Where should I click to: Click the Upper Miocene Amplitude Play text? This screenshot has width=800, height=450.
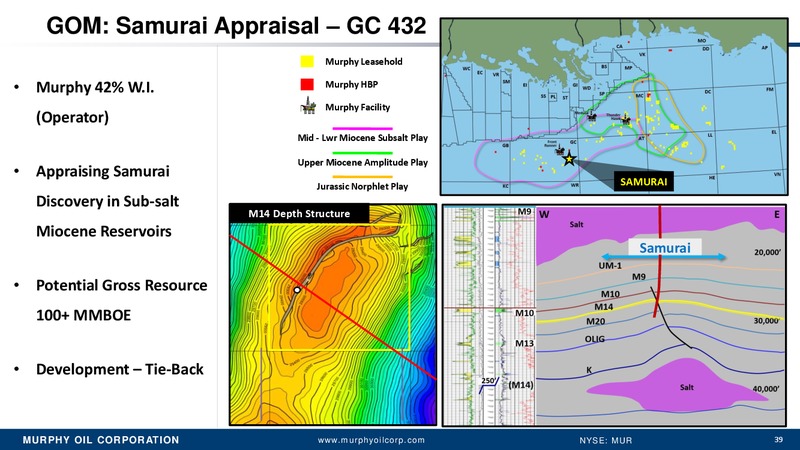pos(363,162)
